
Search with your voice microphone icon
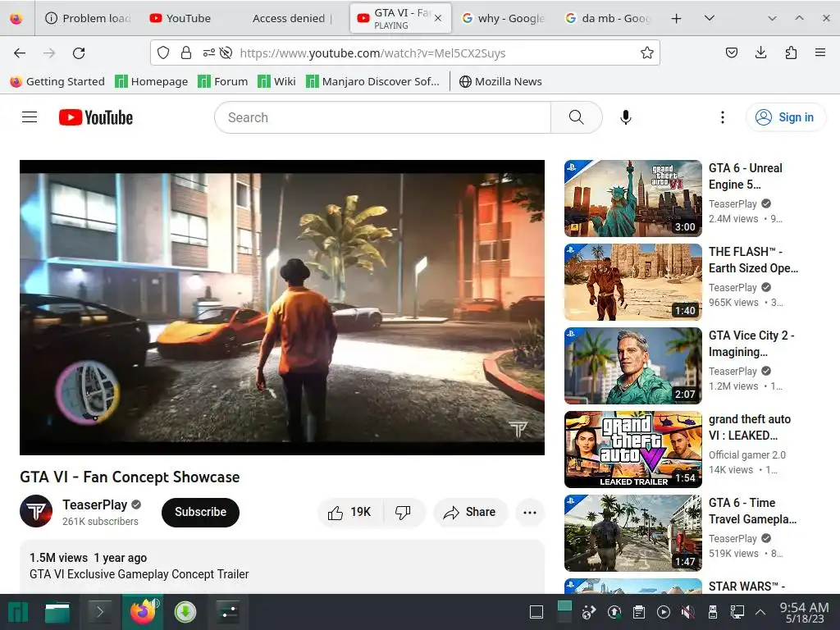tap(625, 117)
